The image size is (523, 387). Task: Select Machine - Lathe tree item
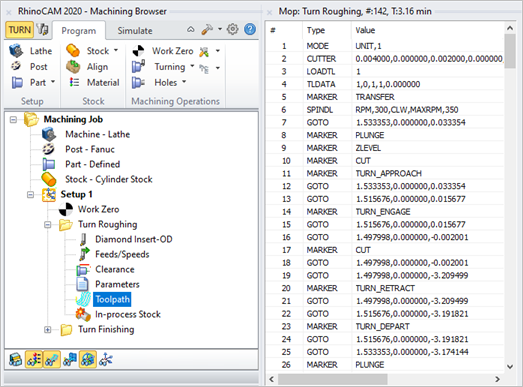(x=97, y=134)
